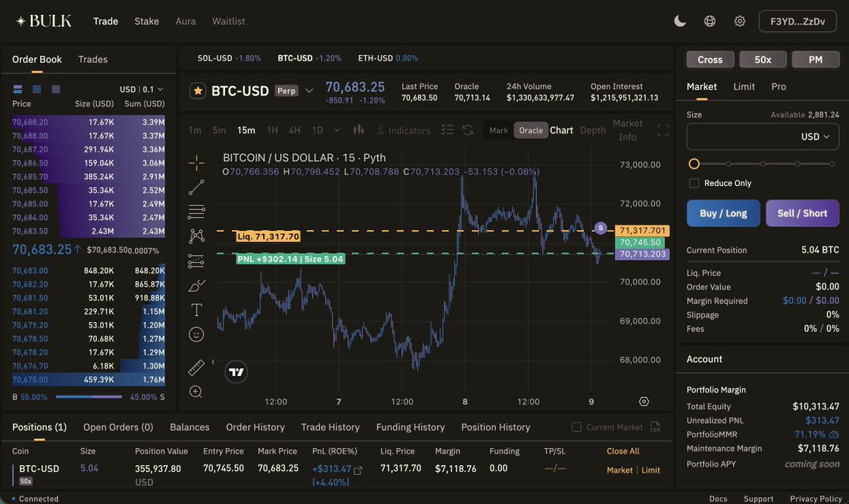Switch price source to Mark
This screenshot has width=849, height=504.
tap(499, 130)
